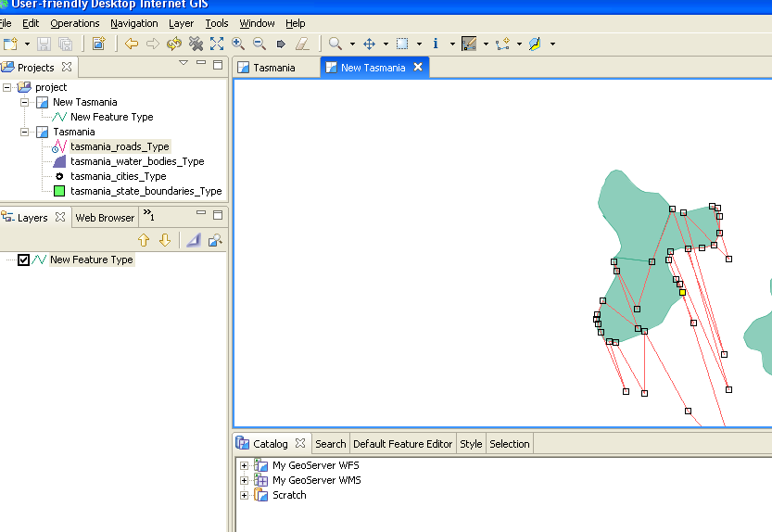Click the yellow Back arrow in toolbar
Screen dimensions: 772x532
(132, 44)
